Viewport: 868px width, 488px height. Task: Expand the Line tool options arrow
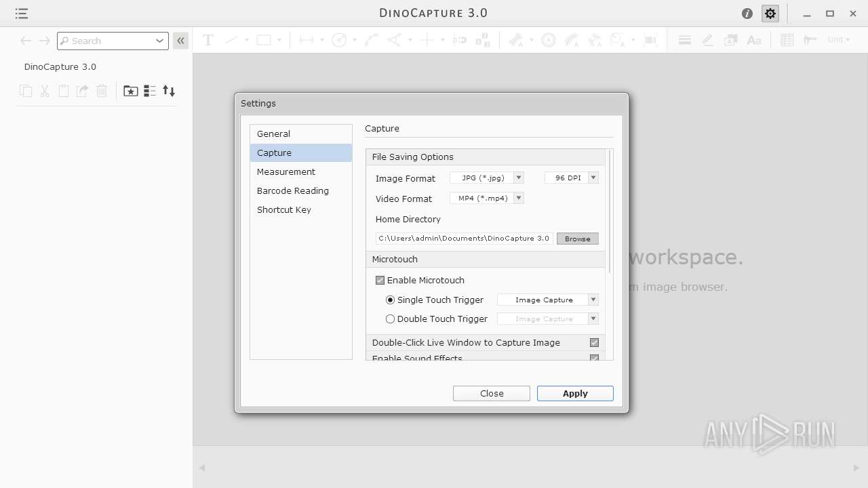pyautogui.click(x=247, y=40)
